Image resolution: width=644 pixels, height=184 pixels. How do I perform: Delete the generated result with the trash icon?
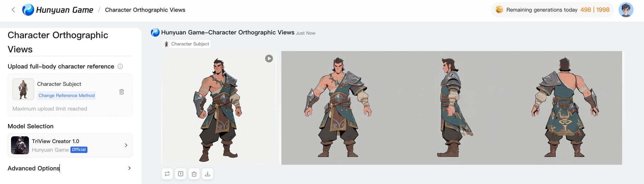[x=194, y=174]
